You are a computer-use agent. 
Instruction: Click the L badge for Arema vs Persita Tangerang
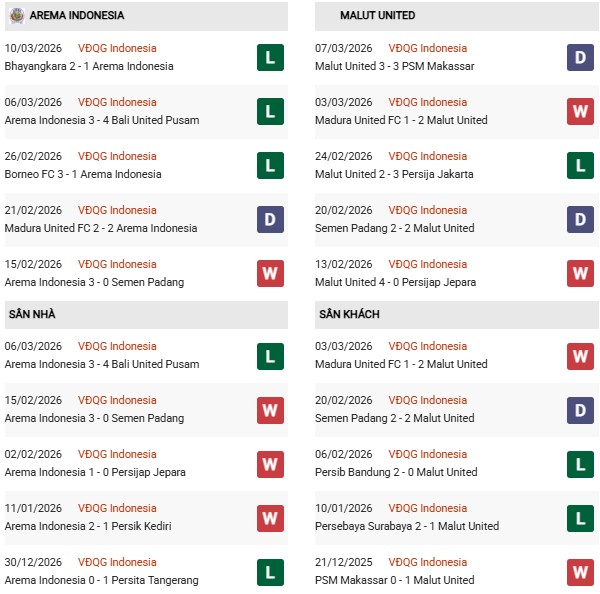[x=270, y=571]
